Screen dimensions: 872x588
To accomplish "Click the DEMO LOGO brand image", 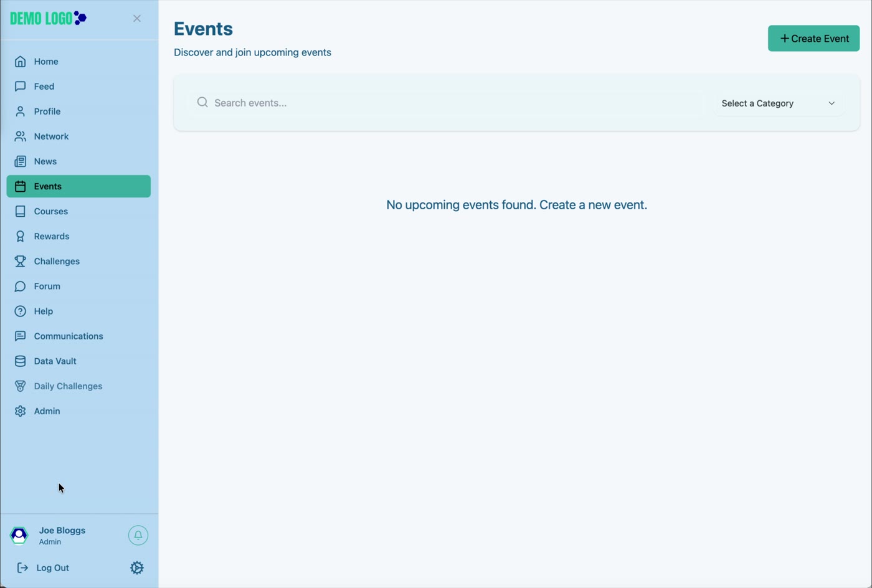I will (x=49, y=18).
